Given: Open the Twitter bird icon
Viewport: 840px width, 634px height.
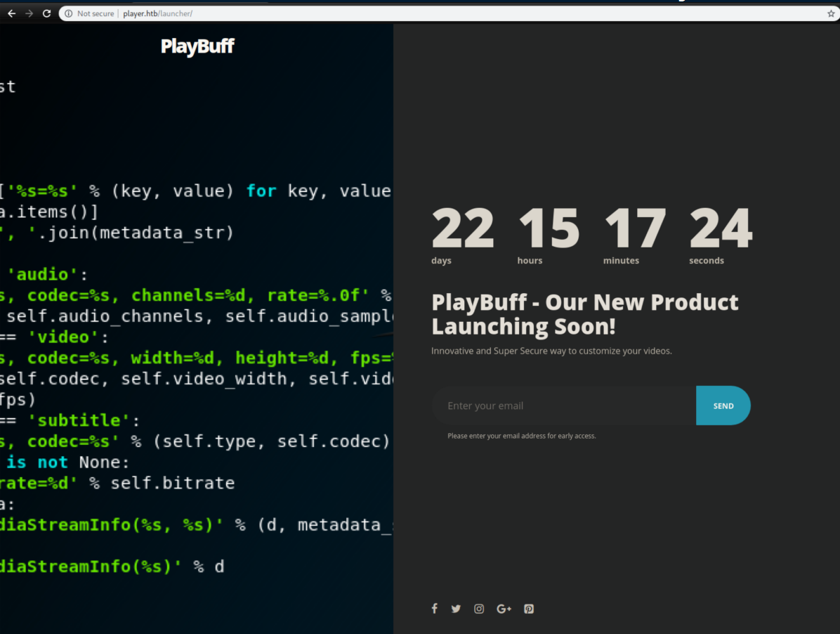Looking at the screenshot, I should tap(456, 609).
